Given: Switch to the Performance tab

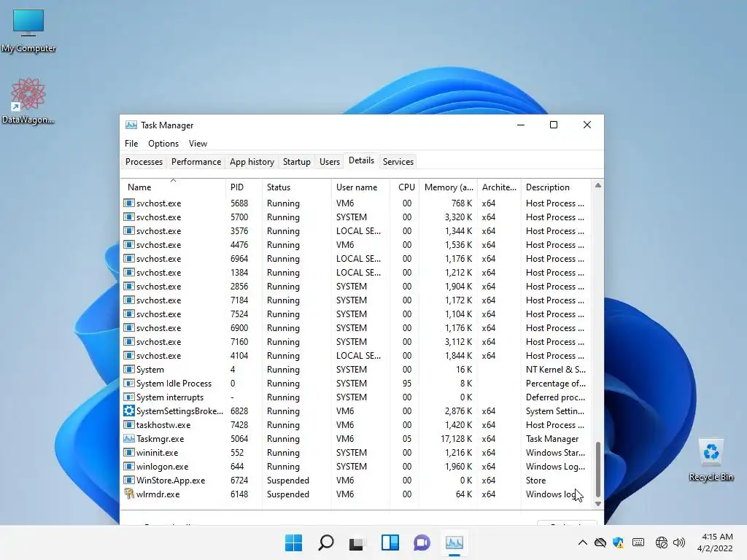Looking at the screenshot, I should point(196,162).
